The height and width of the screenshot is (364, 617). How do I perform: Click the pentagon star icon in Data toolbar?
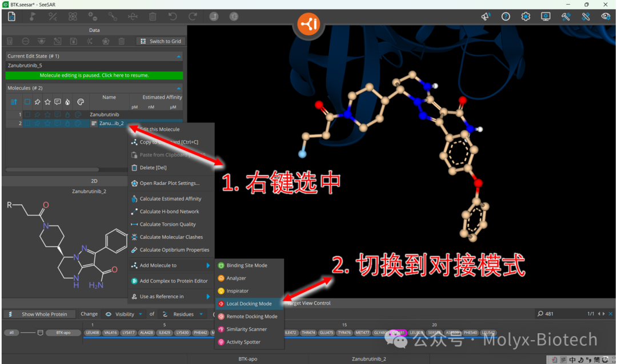106,41
